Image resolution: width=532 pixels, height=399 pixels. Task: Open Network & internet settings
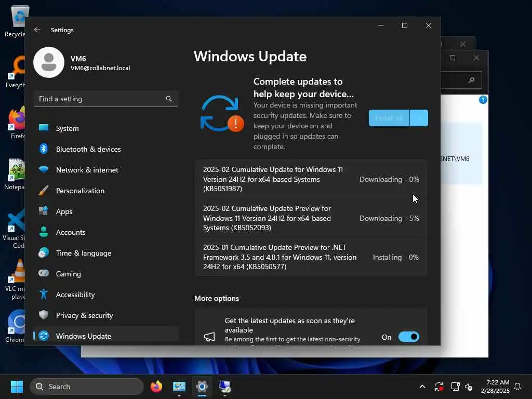coord(106,170)
